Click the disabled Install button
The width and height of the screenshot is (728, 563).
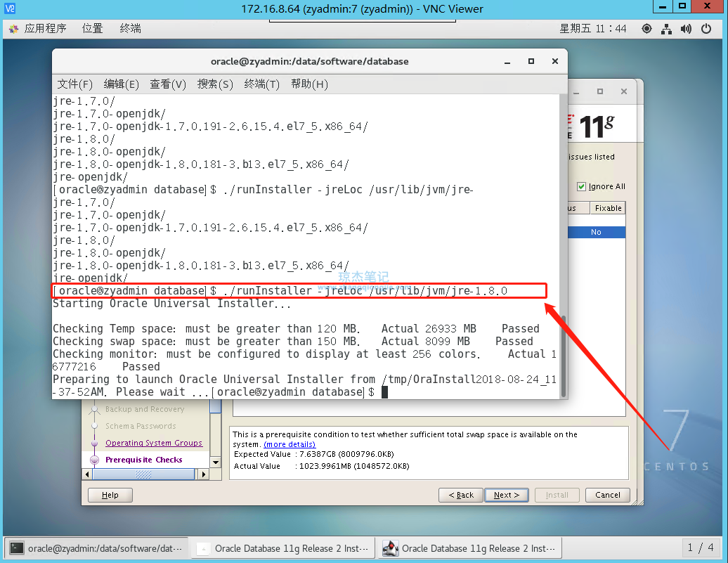[x=557, y=496]
